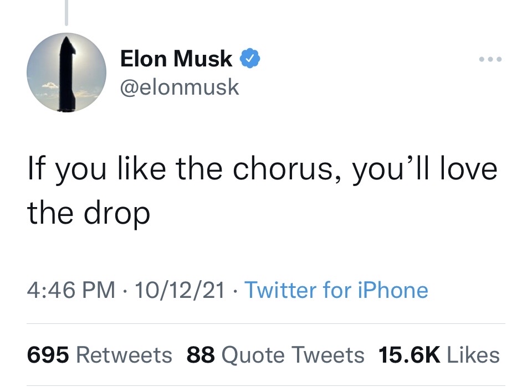Click the 4:46 PM timestamp
532x392 pixels.
(x=71, y=290)
